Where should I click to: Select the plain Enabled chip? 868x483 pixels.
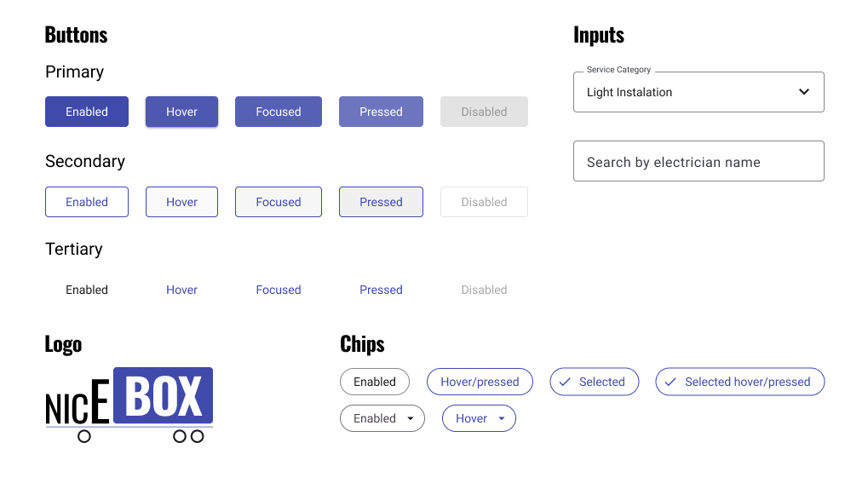(375, 382)
